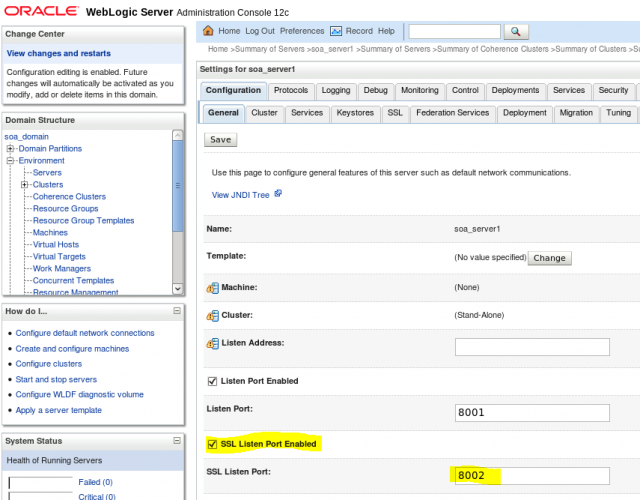Open Work Managers tree item

pos(62,269)
